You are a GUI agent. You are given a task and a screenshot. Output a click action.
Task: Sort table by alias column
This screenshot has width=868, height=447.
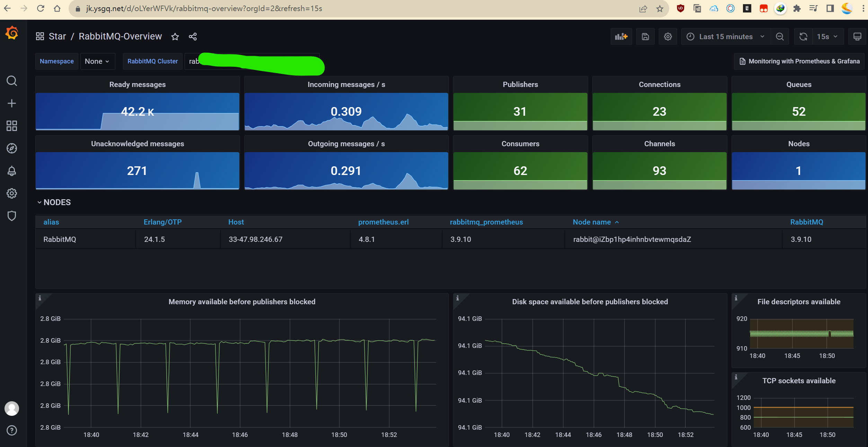point(51,222)
